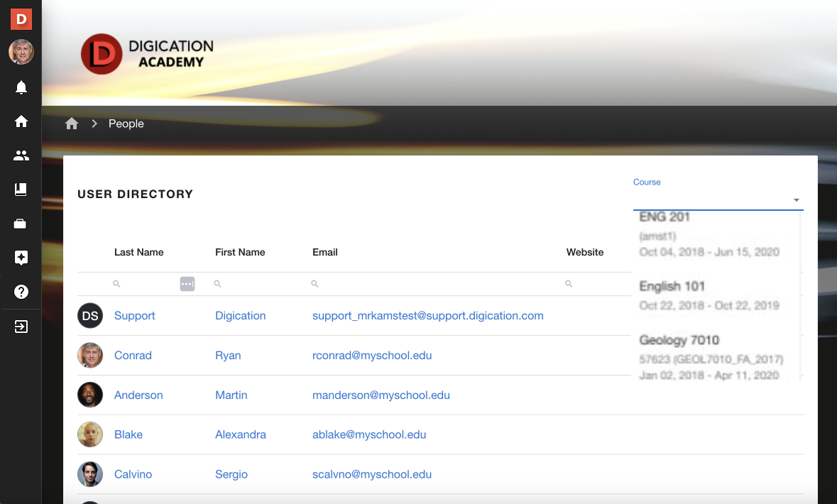The height and width of the screenshot is (504, 837).
Task: Sort by Website column header
Action: pyautogui.click(x=585, y=252)
